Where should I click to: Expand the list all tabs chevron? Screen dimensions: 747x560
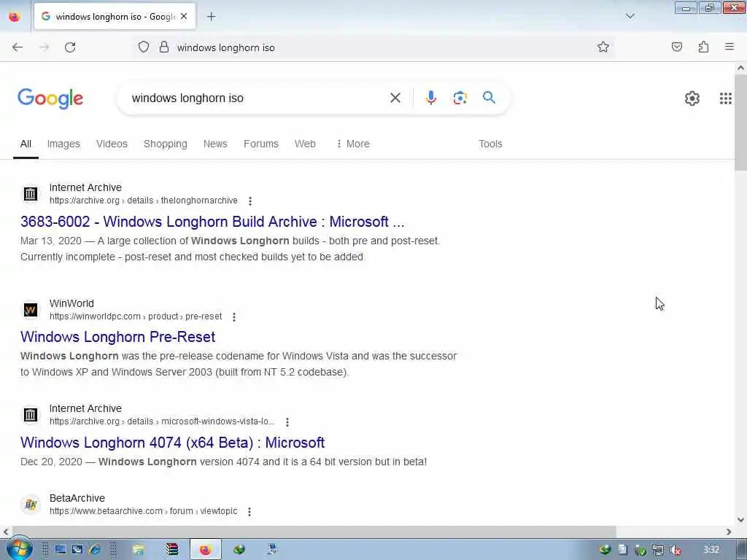click(x=630, y=16)
